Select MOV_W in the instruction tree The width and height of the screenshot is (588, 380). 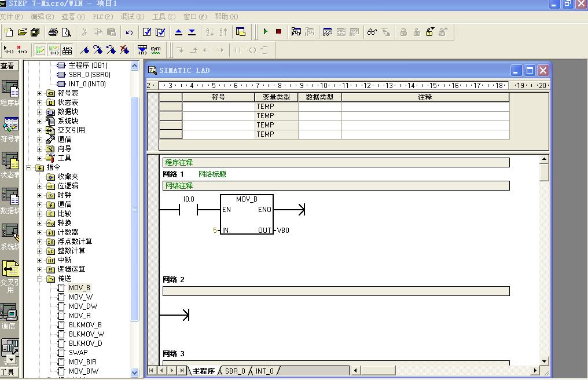coord(80,297)
